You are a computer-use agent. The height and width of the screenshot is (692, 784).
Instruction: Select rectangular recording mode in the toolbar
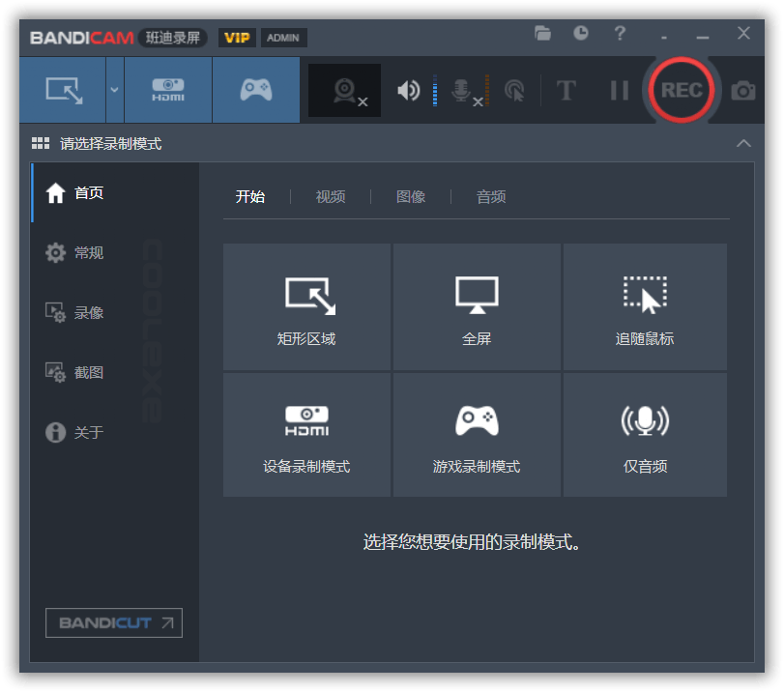(x=62, y=90)
